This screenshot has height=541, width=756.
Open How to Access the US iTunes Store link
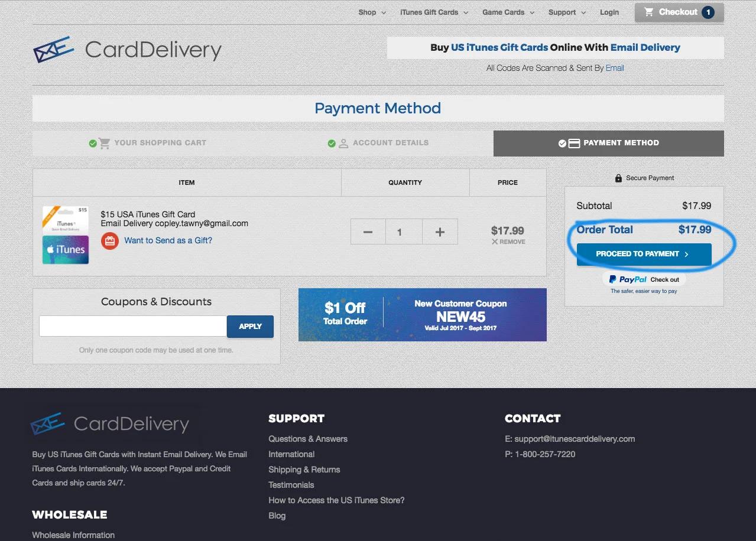pyautogui.click(x=336, y=500)
